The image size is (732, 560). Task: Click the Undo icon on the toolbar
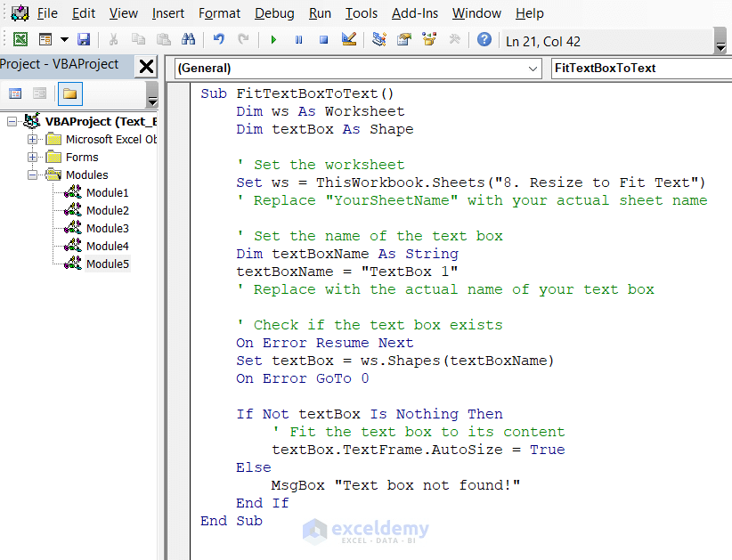(218, 39)
